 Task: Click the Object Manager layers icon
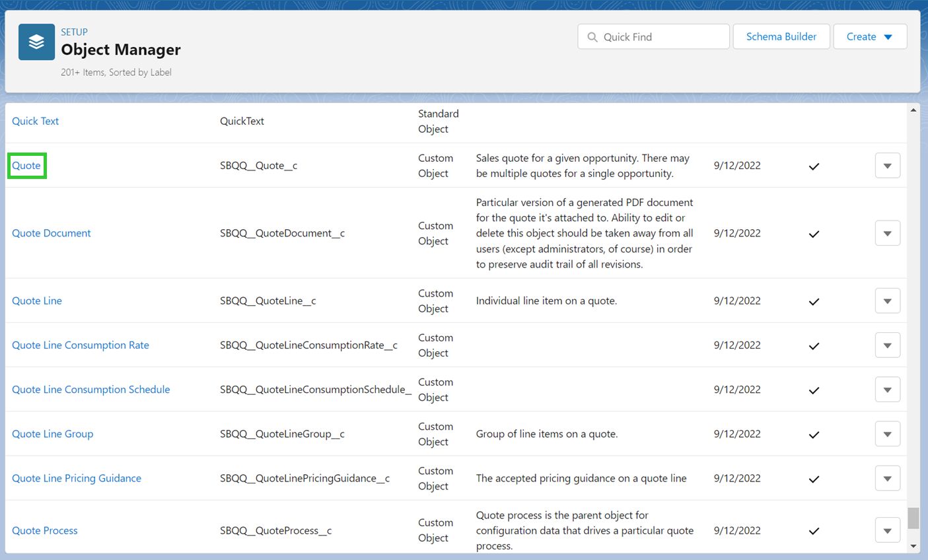tap(36, 42)
